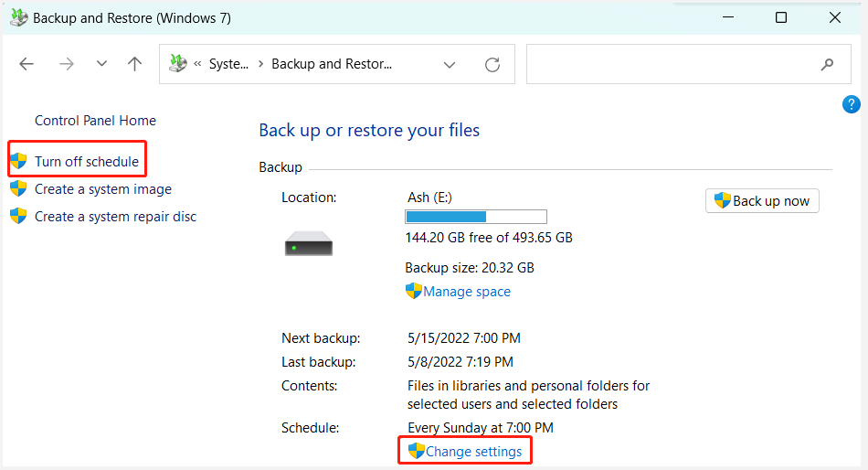This screenshot has width=868, height=470.
Task: Expand the address bar history dropdown
Action: click(450, 65)
